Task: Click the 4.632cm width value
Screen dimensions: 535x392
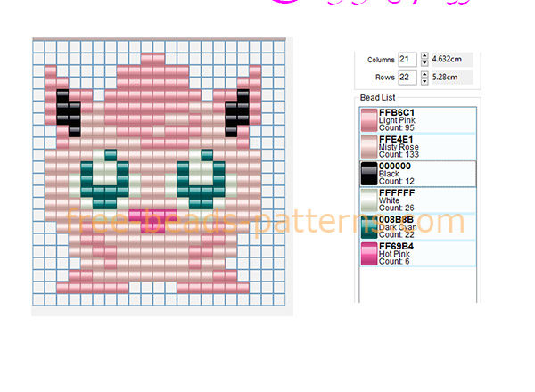Action: [447, 59]
